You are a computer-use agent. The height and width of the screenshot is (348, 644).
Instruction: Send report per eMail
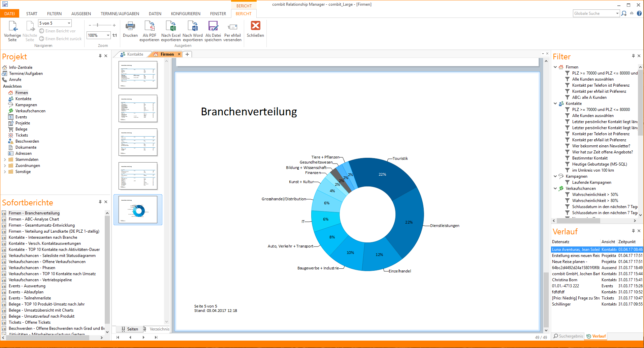[x=232, y=26]
